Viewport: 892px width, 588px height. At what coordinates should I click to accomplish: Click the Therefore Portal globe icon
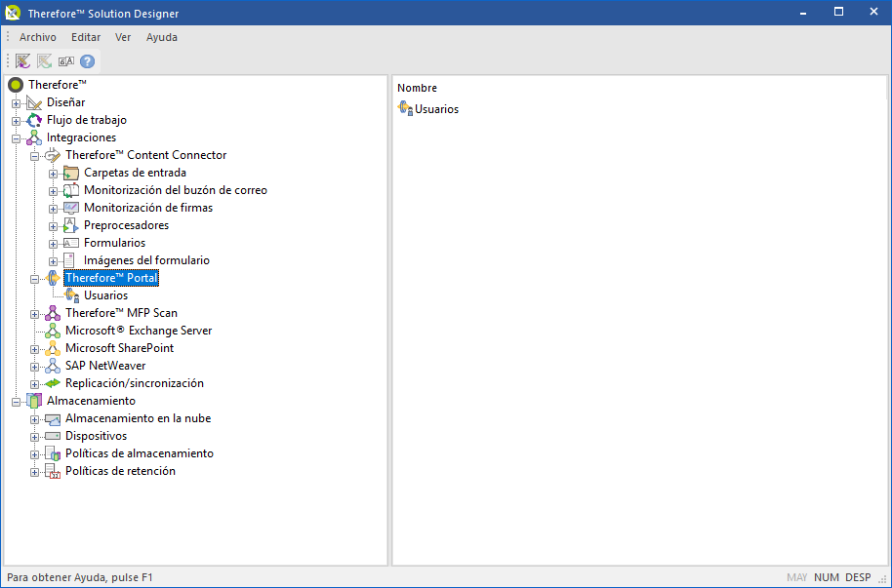53,278
